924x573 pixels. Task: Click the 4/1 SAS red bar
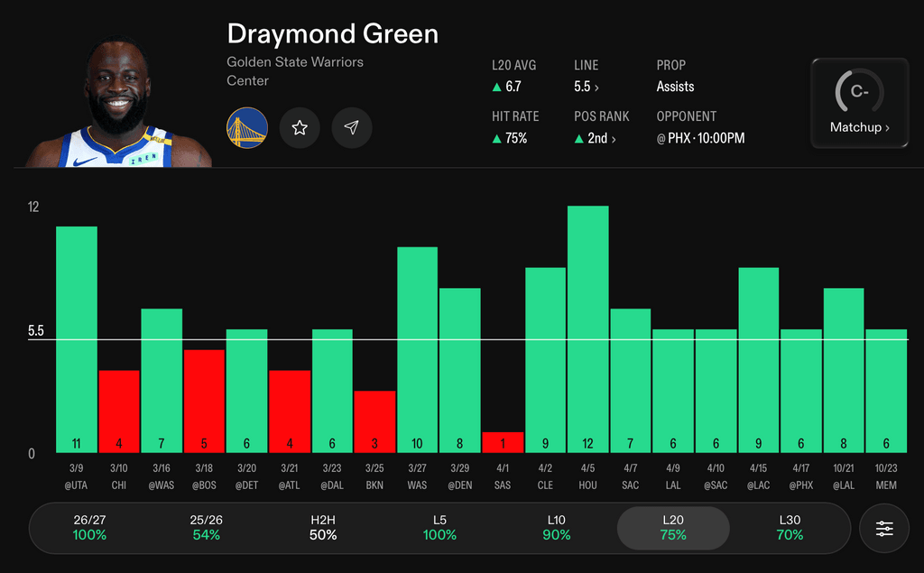503,443
